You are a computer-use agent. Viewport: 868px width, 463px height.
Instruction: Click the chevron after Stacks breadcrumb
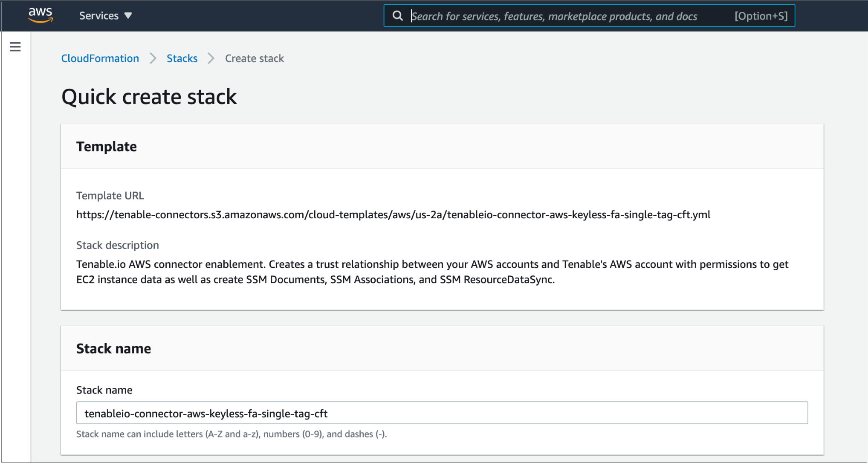(x=211, y=58)
